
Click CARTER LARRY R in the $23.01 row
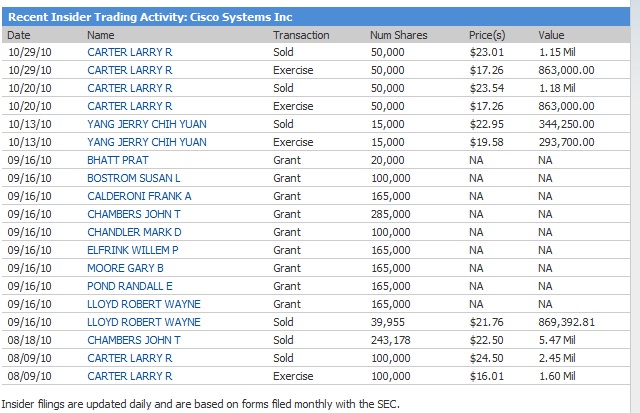[130, 52]
